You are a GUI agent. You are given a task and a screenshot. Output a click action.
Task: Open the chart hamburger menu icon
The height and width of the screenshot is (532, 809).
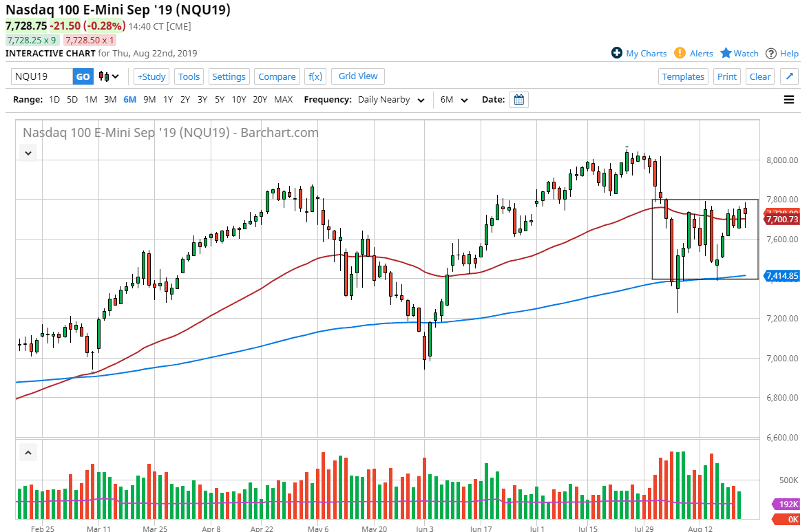(789, 99)
